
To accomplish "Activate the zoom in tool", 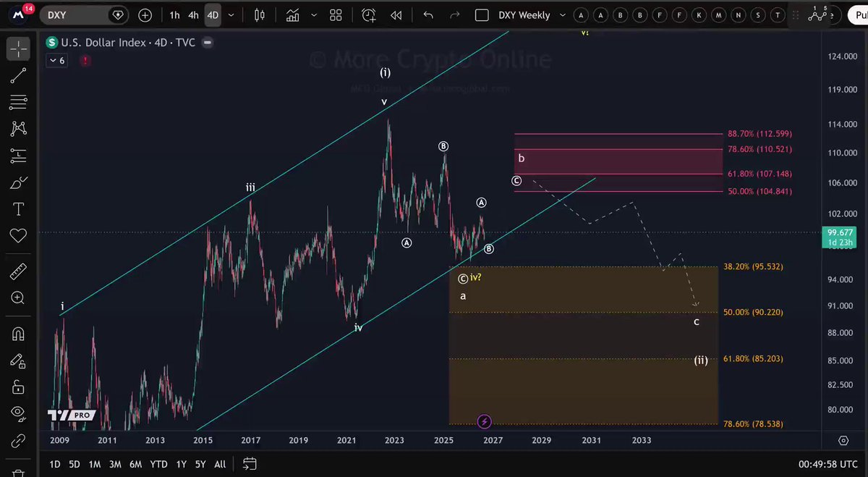I will click(x=18, y=297).
